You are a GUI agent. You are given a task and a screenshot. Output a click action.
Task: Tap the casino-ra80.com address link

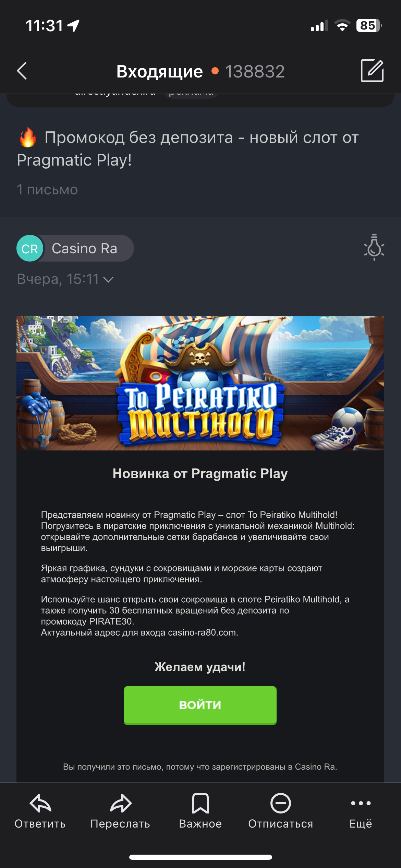pyautogui.click(x=202, y=632)
